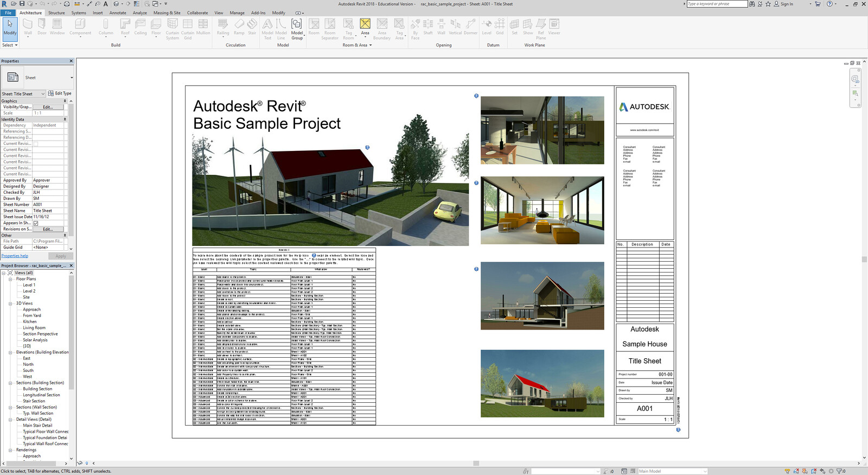Open the File menu tab
The width and height of the screenshot is (868, 475).
tap(8, 12)
